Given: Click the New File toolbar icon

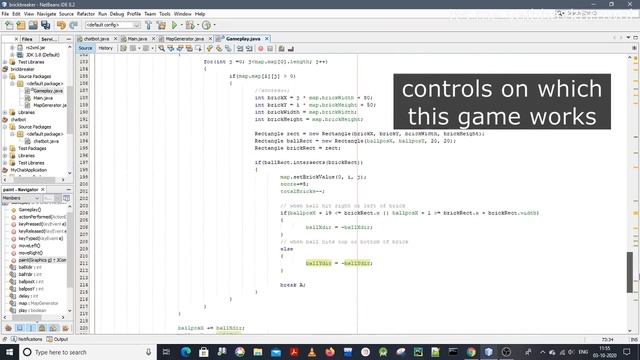Looking at the screenshot, I should [x=9, y=25].
